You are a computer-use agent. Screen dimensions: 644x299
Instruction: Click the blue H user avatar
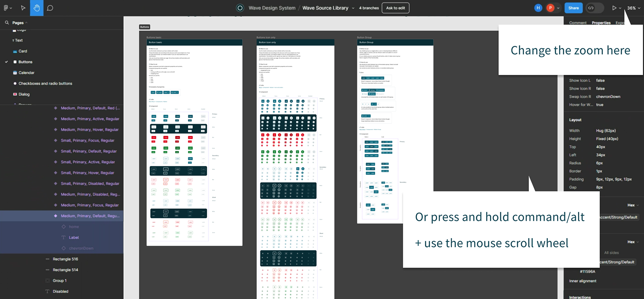click(x=538, y=8)
